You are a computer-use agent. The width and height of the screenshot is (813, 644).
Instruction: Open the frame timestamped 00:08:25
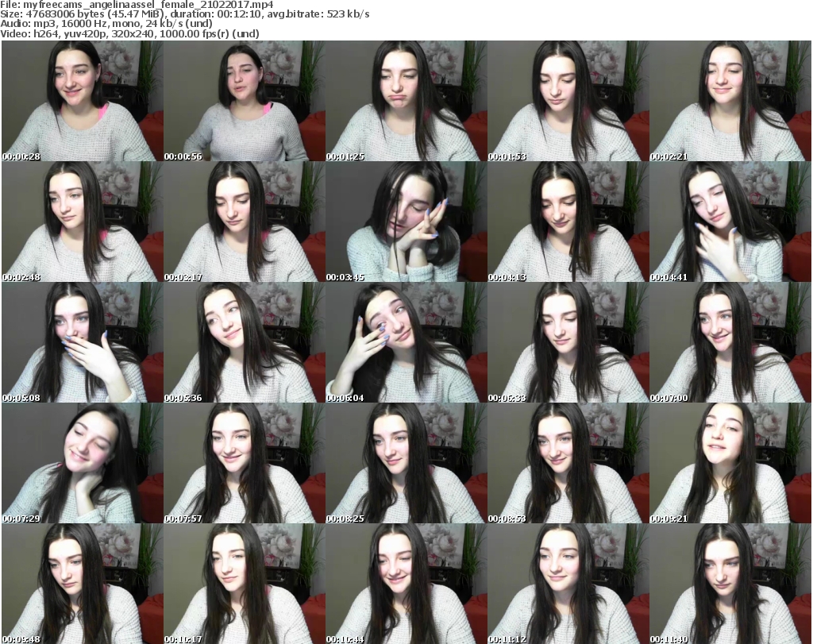[406, 463]
